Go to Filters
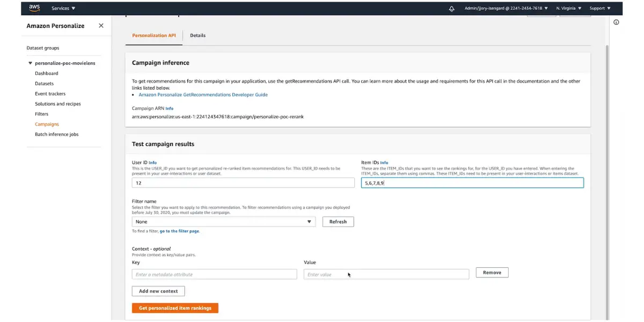This screenshot has width=644, height=322. point(42,114)
